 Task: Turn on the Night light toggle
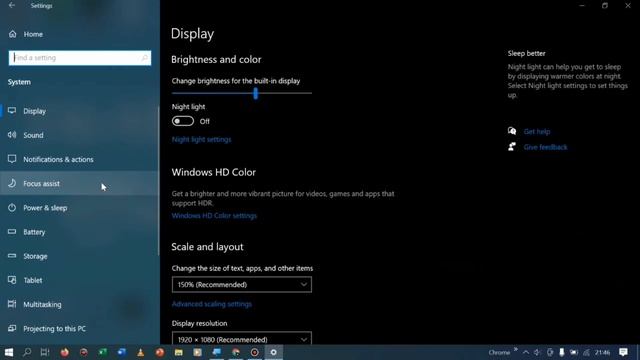(183, 121)
